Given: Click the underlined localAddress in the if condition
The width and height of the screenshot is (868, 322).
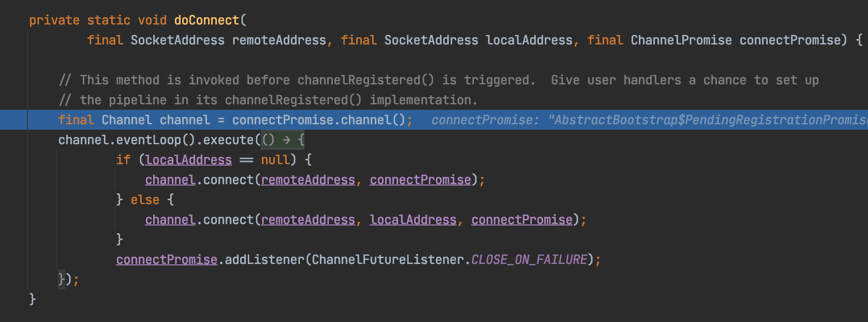Looking at the screenshot, I should click(x=188, y=160).
